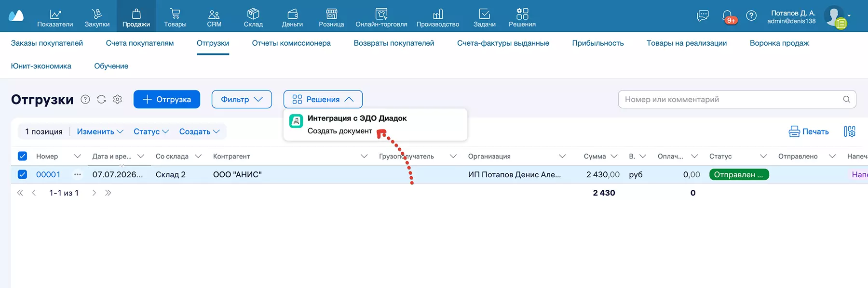Click the cloud logo home icon
The width and height of the screenshot is (868, 288).
point(16,15)
